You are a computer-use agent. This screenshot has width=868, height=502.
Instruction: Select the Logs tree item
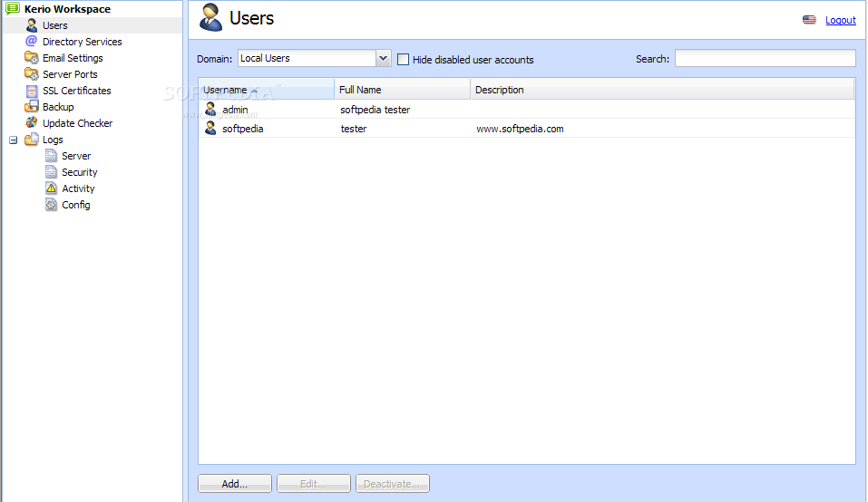click(53, 140)
